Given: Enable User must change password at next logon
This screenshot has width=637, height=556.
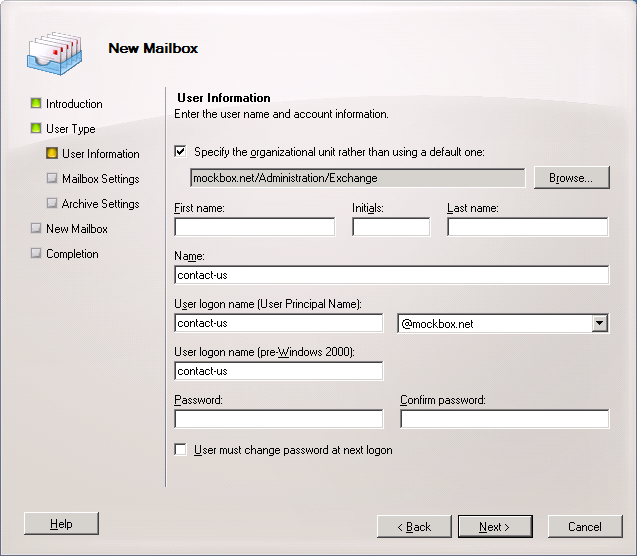Looking at the screenshot, I should tap(180, 450).
